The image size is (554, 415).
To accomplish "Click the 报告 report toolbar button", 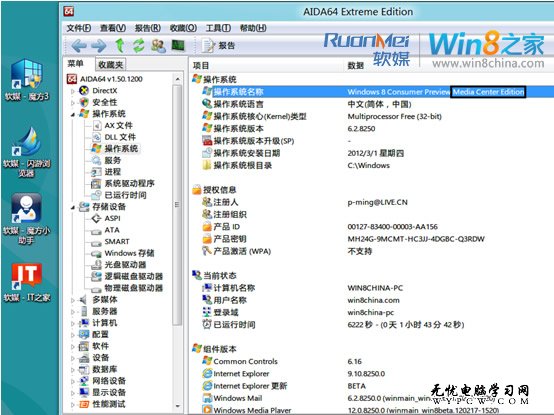I will (x=218, y=46).
